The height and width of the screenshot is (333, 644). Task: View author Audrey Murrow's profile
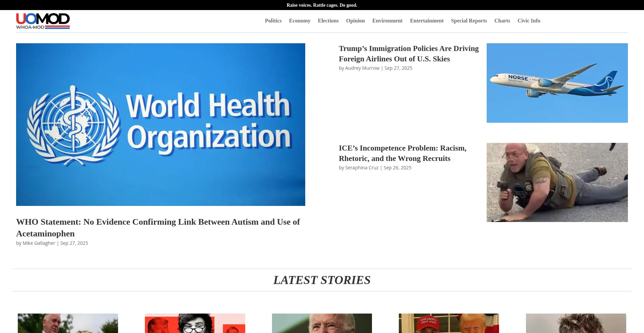click(362, 68)
